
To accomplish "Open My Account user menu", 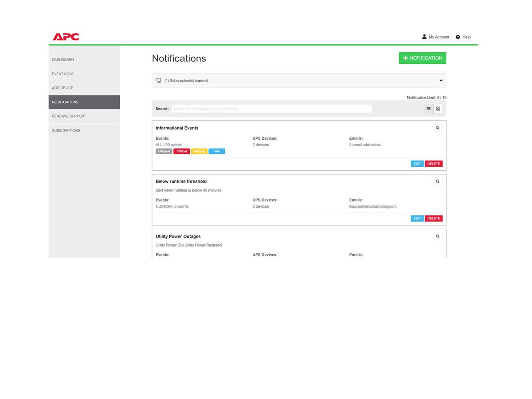I will coord(435,37).
